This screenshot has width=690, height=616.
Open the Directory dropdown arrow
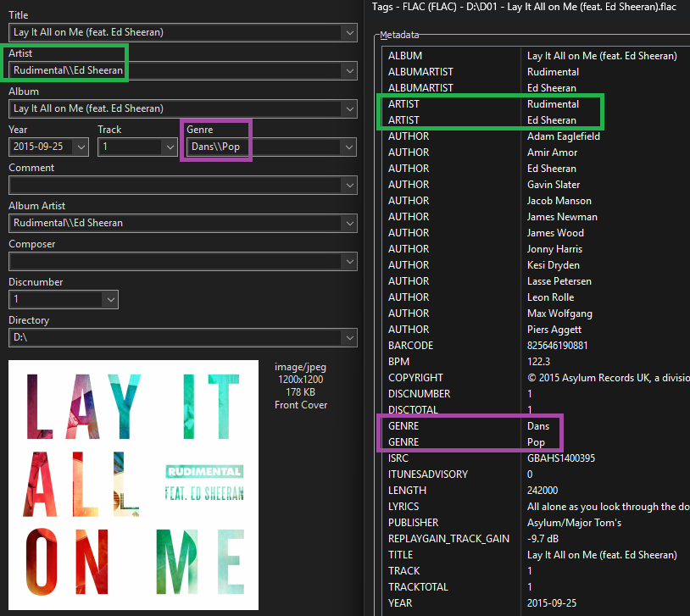(349, 338)
